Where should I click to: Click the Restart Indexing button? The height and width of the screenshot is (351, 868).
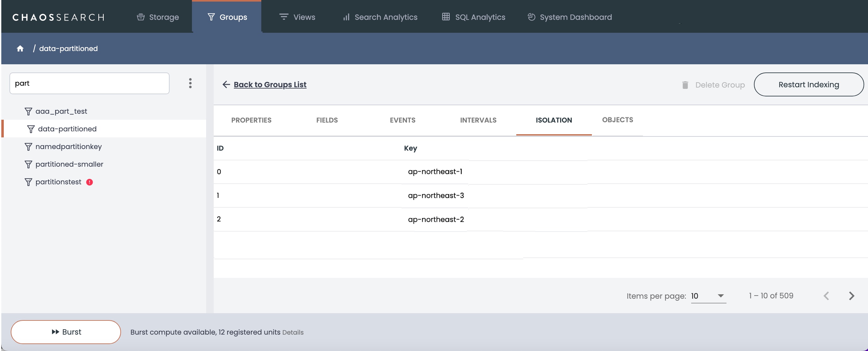click(808, 84)
